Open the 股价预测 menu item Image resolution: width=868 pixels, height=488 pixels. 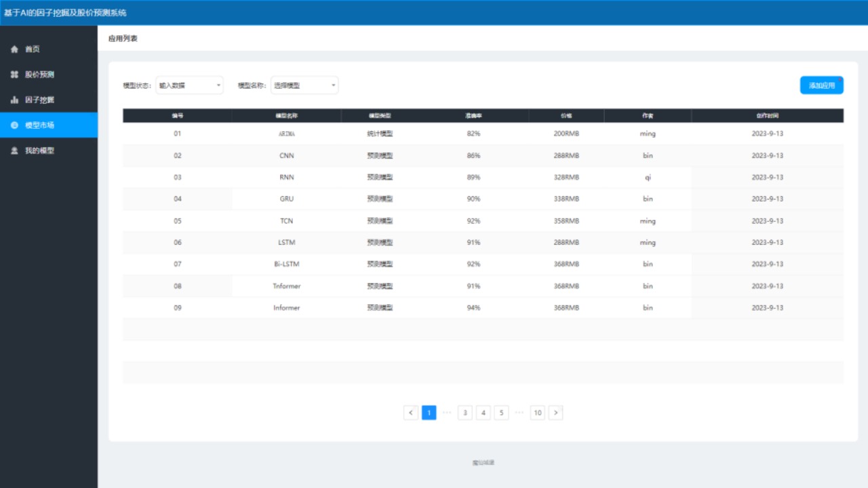[x=39, y=75]
